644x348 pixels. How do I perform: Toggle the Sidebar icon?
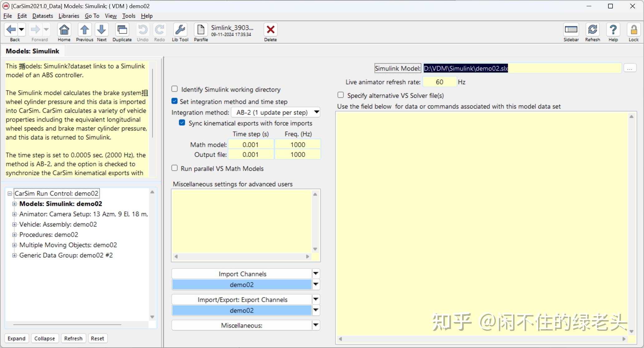pyautogui.click(x=571, y=30)
